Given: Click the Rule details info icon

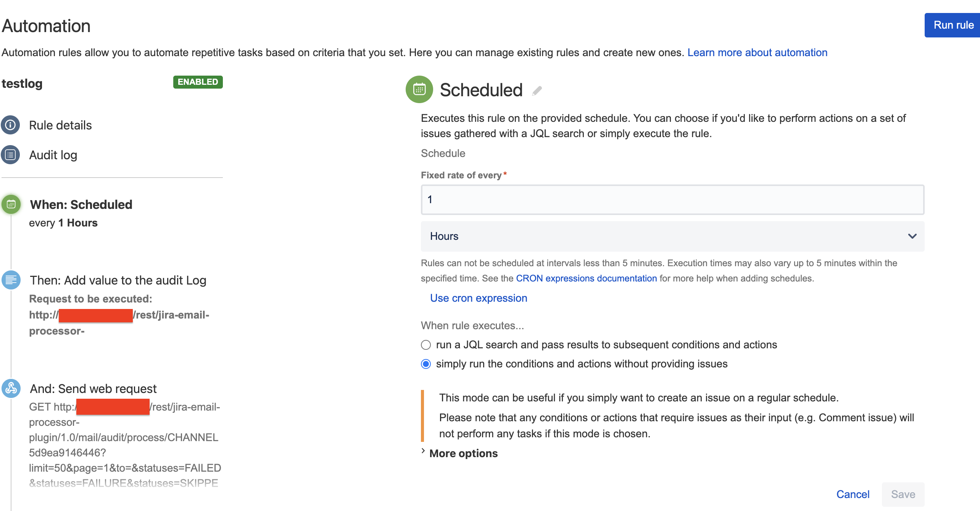Looking at the screenshot, I should point(10,125).
